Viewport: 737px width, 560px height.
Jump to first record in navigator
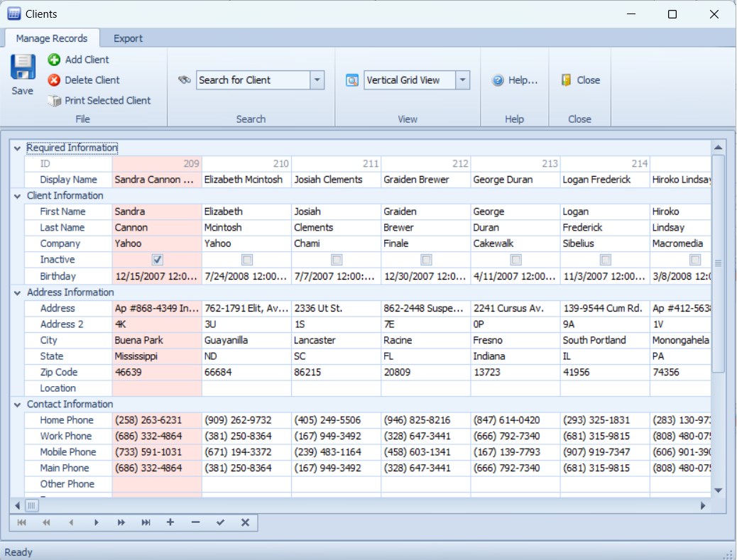coord(22,522)
